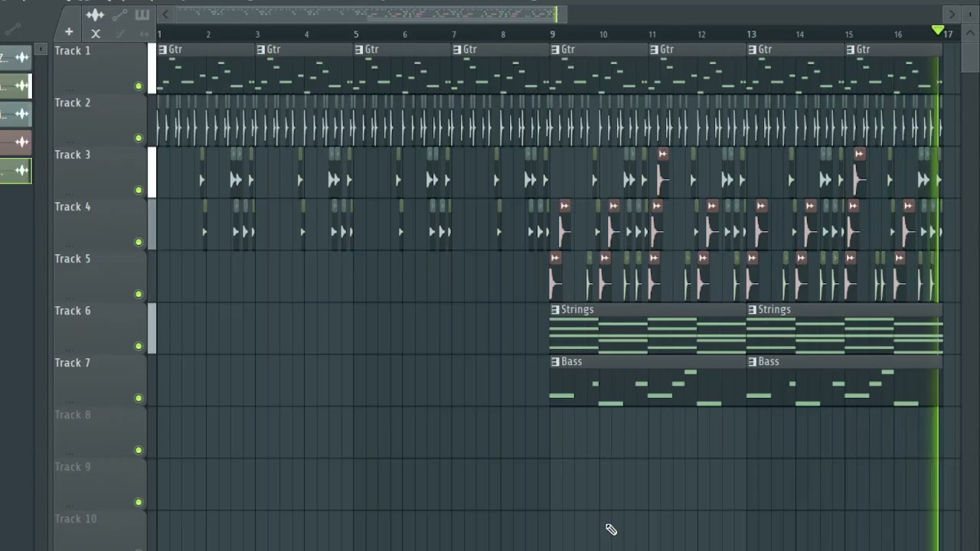The image size is (980, 551).
Task: Open menu of Gtr clip at bar 1
Action: click(162, 49)
